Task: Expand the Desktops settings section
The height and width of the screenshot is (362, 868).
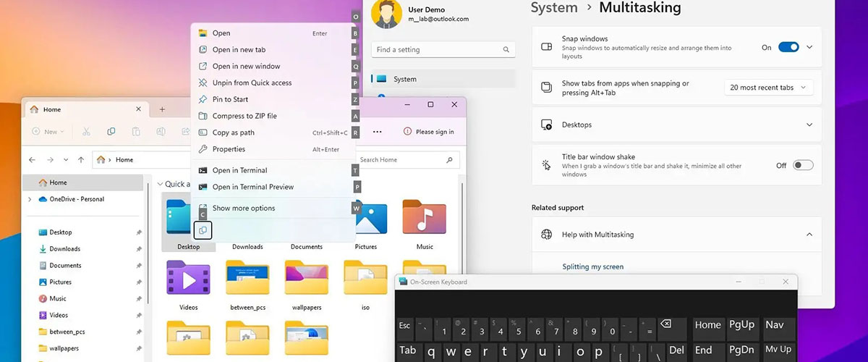Action: tap(809, 125)
